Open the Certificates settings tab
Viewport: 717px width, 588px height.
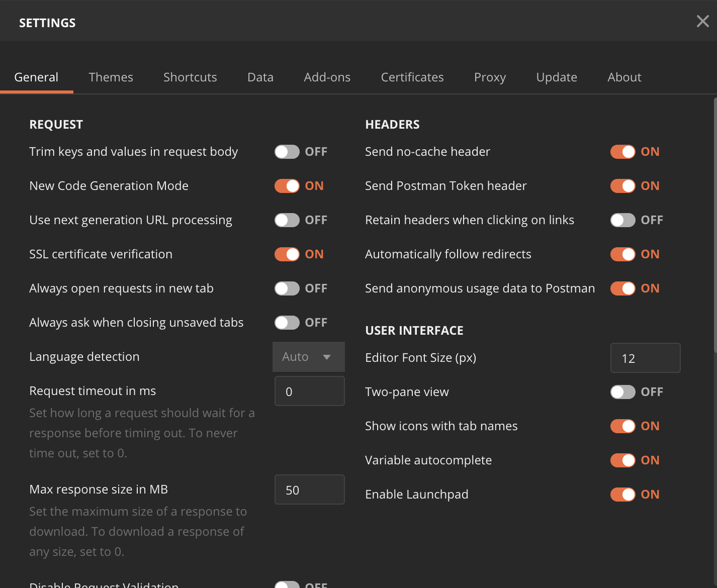coord(412,77)
